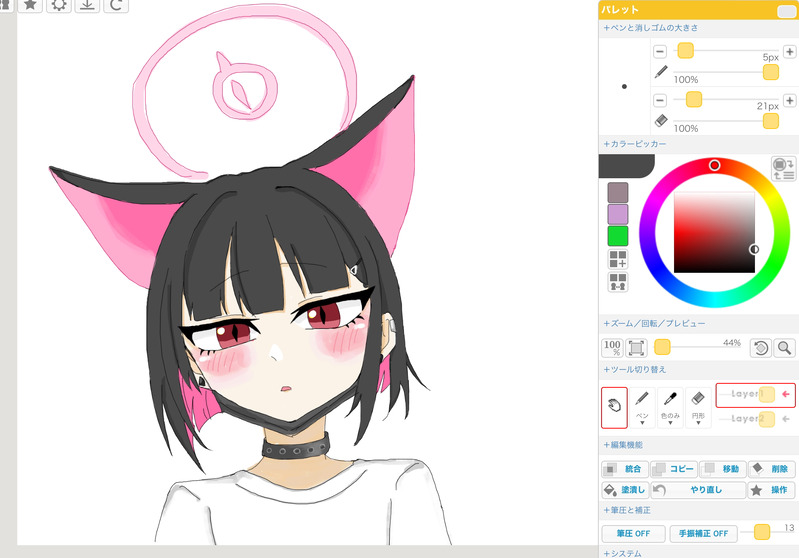The height and width of the screenshot is (558, 799).
Task: Open the ペン tool type dropdown
Action: tap(642, 407)
